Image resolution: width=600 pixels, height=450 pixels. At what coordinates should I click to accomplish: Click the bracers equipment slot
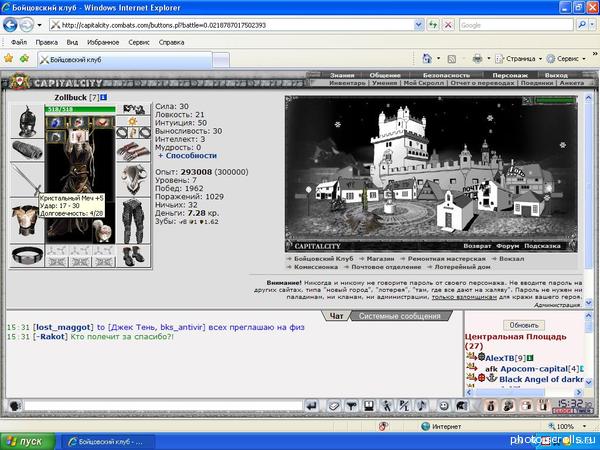27,150
